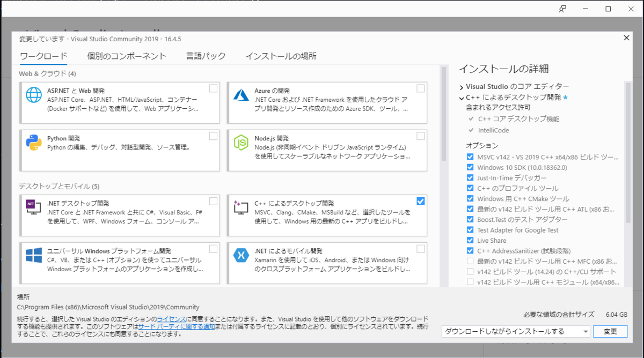
Task: Check v142 C++/CLI サポート option
Action: [x=470, y=272]
